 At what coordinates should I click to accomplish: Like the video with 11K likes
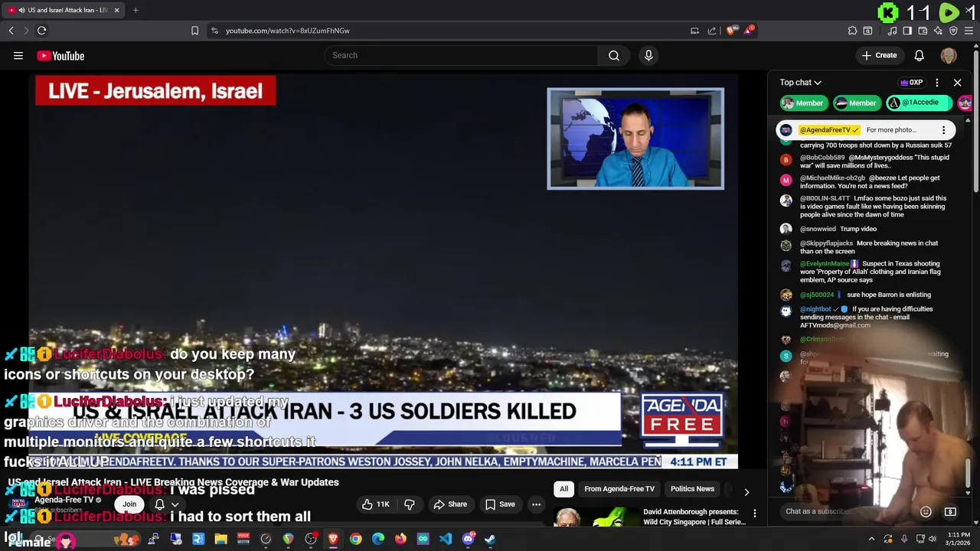[x=376, y=504]
